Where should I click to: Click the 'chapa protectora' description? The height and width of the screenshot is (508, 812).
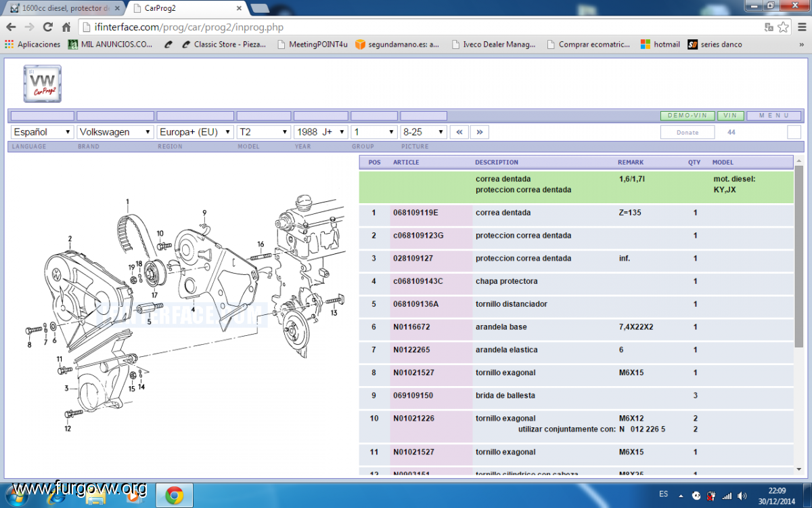pos(506,282)
